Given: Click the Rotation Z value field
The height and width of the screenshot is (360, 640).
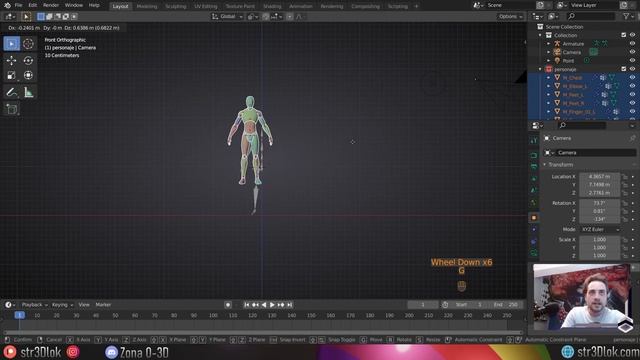Looking at the screenshot, I should pos(600,219).
